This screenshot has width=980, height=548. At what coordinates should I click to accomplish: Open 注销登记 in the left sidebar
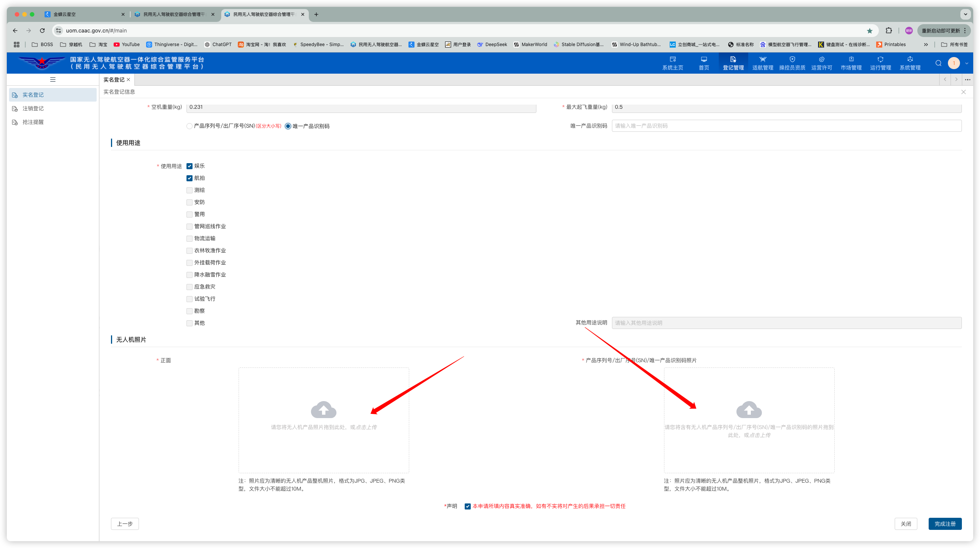(x=33, y=108)
